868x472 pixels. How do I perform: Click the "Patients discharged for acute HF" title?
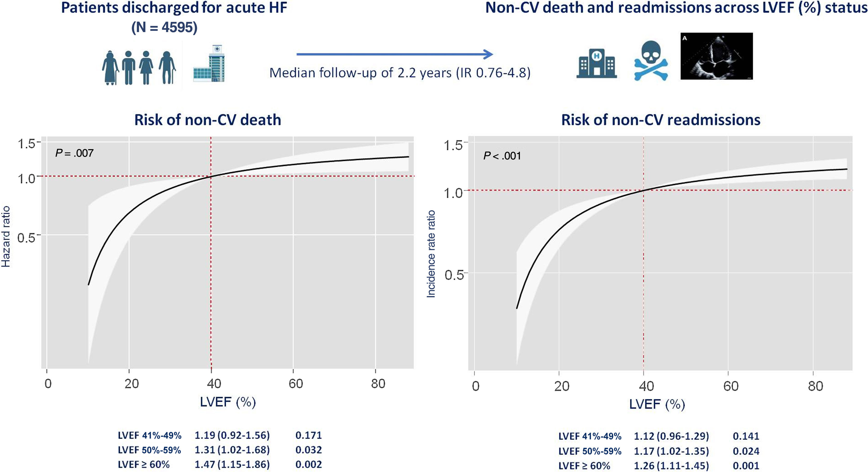pyautogui.click(x=174, y=8)
